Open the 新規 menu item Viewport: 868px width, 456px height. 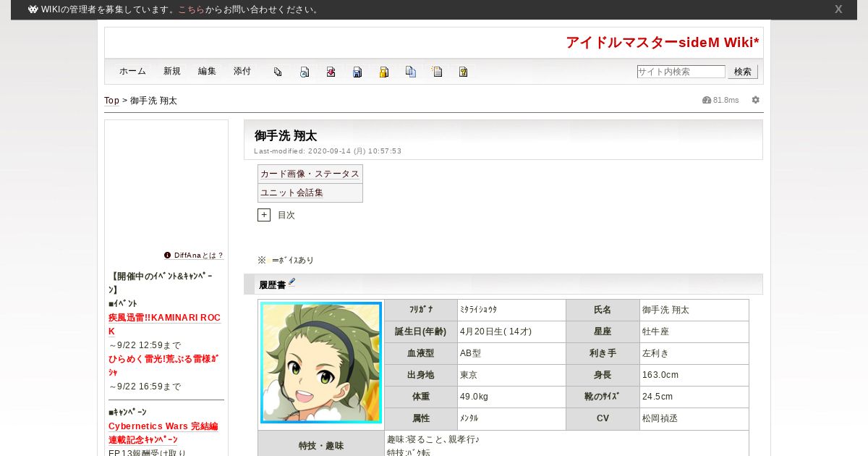(x=172, y=71)
